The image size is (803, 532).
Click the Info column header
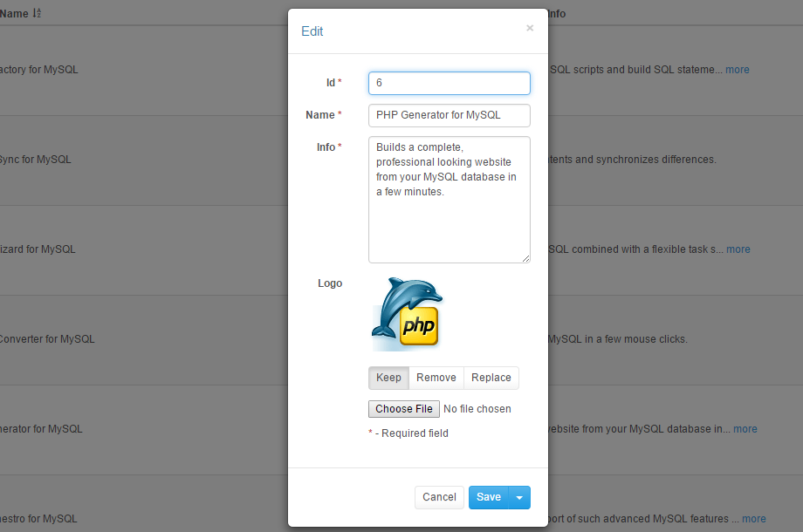[x=557, y=14]
